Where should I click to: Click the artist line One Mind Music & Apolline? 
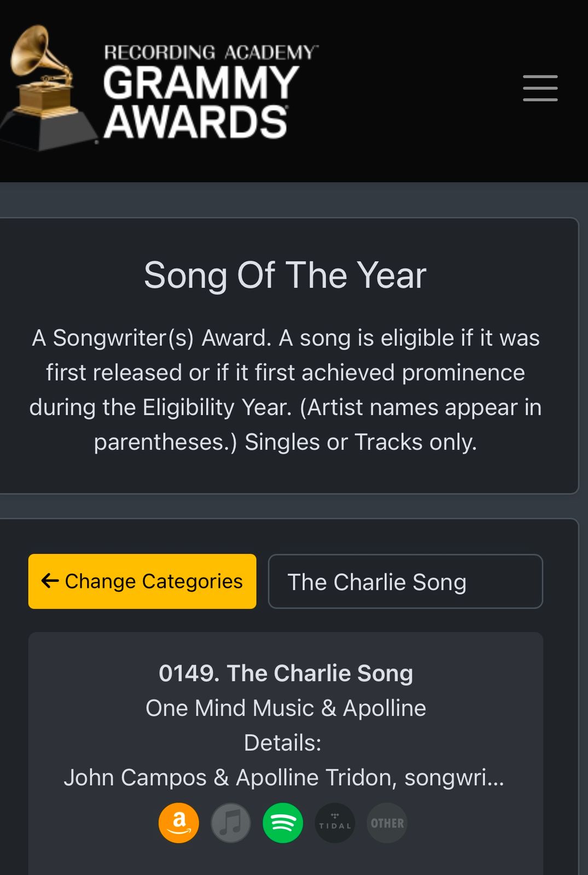click(x=286, y=708)
